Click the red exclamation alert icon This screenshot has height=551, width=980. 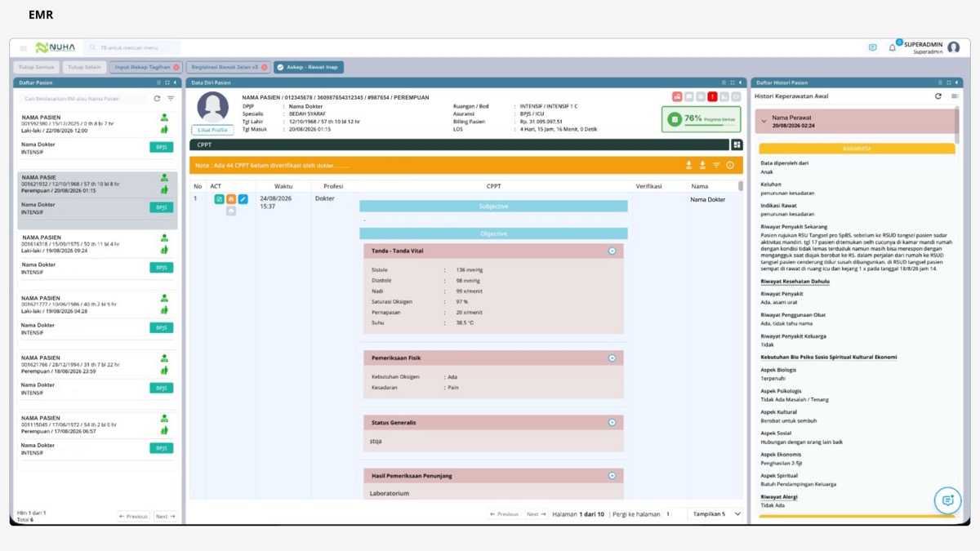712,96
